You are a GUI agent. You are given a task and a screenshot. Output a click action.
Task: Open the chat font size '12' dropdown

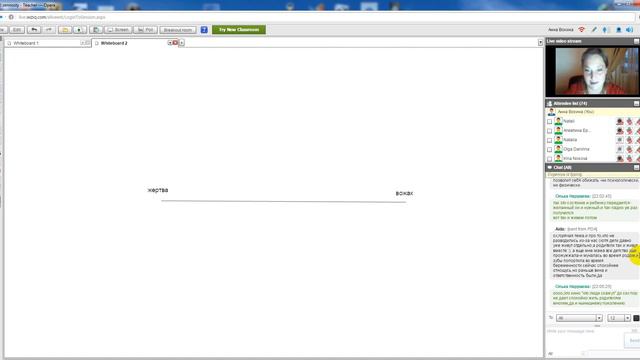click(x=619, y=318)
